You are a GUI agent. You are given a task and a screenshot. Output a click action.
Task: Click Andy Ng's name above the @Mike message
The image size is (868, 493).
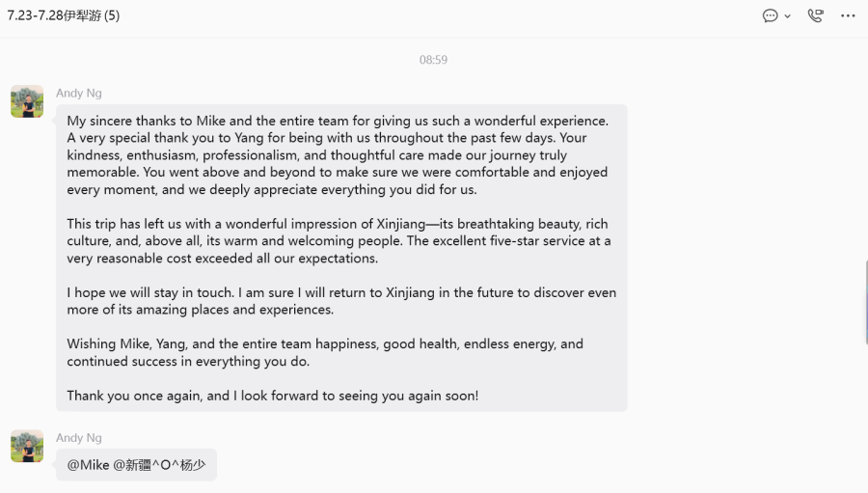point(79,438)
